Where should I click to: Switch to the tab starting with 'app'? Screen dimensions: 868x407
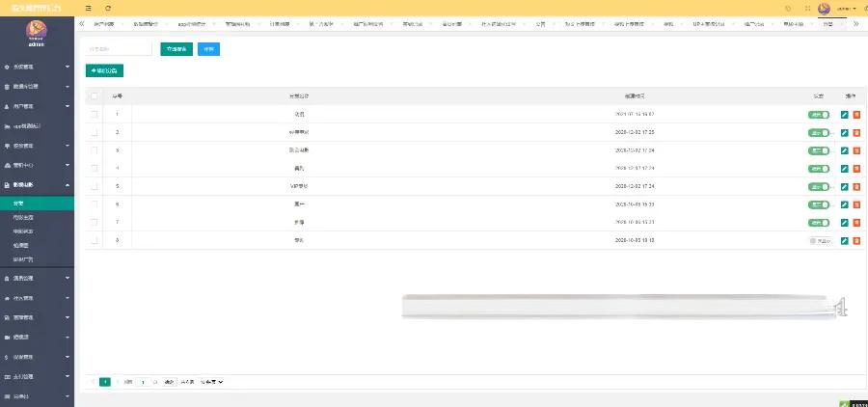(x=192, y=24)
